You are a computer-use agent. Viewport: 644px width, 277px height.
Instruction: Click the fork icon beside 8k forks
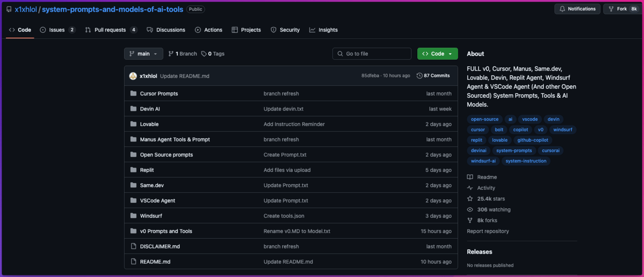click(x=470, y=220)
